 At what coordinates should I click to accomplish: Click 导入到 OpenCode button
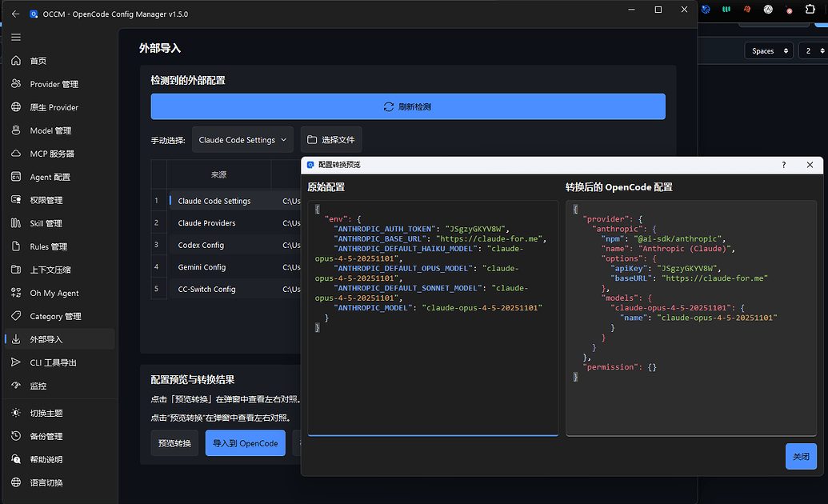click(x=245, y=443)
